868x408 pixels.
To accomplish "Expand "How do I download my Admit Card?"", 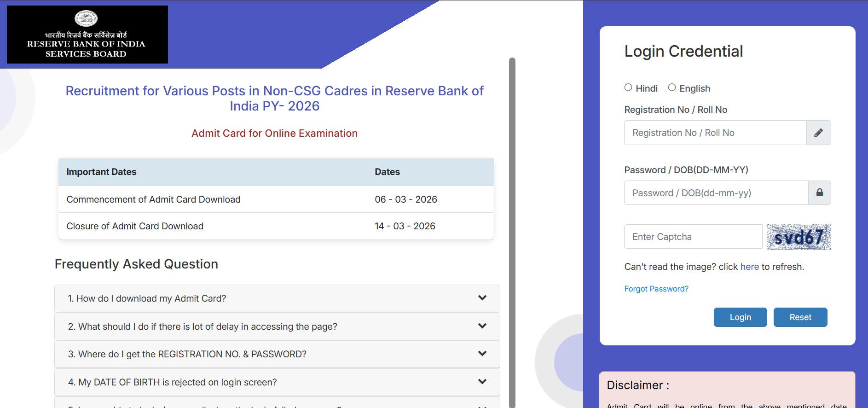I will (x=147, y=298).
